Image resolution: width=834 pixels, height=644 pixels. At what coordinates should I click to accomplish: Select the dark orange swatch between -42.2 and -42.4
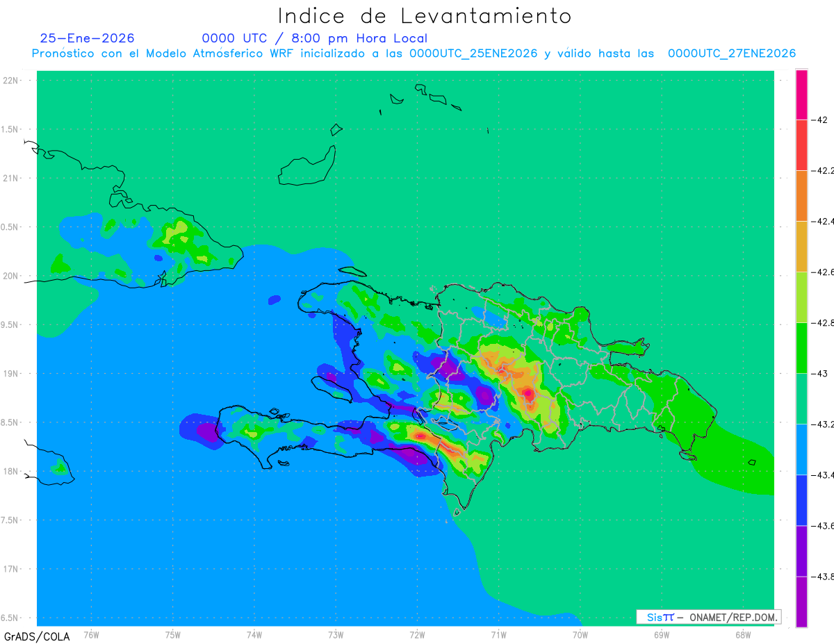click(801, 196)
